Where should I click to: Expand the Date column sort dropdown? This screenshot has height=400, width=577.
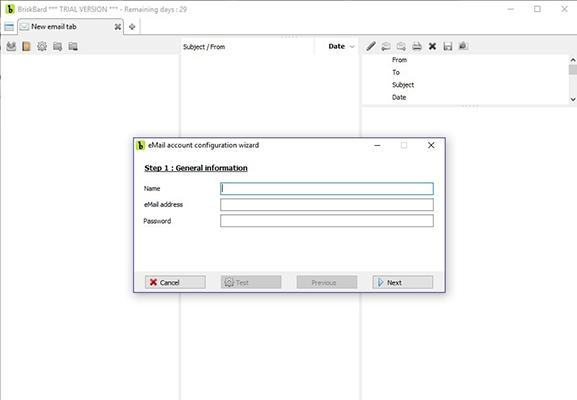pyautogui.click(x=352, y=47)
